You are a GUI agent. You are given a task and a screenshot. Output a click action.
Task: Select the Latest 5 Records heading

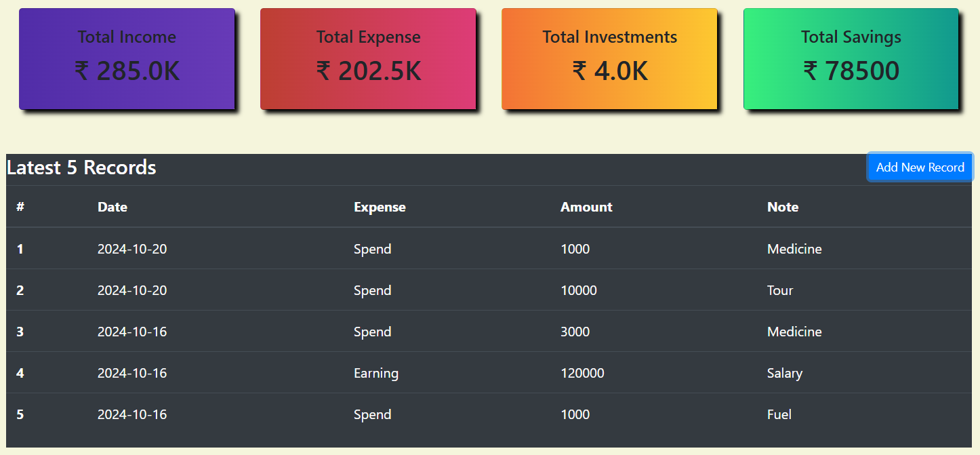tap(81, 167)
